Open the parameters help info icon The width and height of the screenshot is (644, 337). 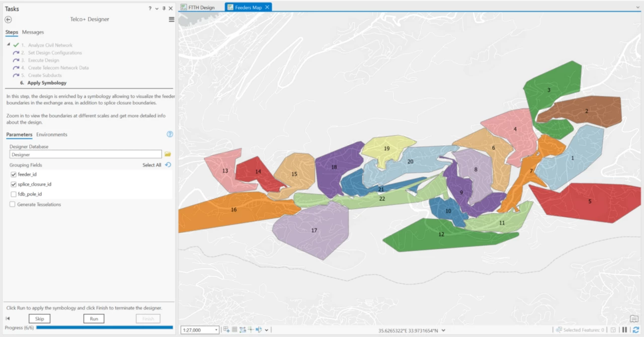click(170, 134)
